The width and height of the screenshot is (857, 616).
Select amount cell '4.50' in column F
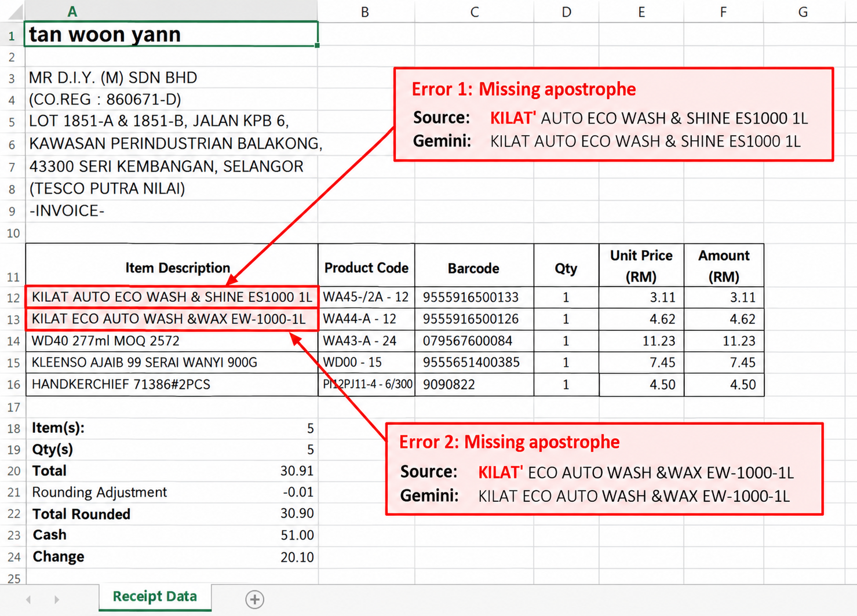tap(724, 385)
